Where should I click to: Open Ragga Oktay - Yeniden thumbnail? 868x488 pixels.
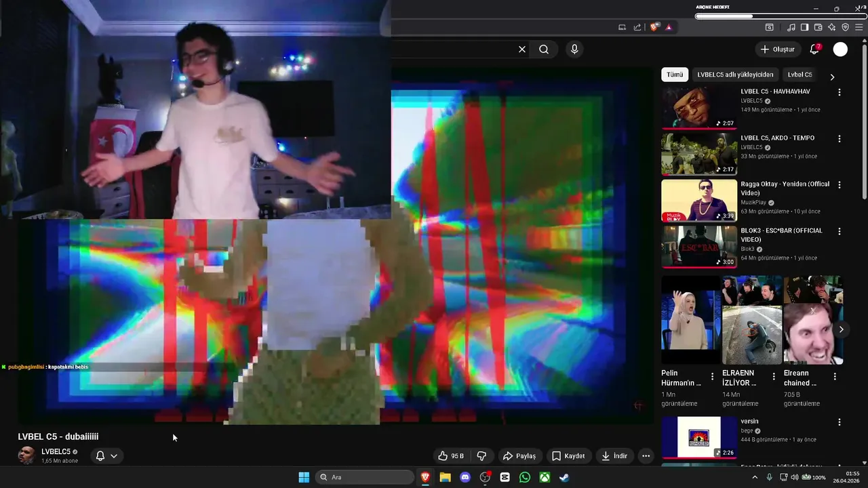(699, 200)
